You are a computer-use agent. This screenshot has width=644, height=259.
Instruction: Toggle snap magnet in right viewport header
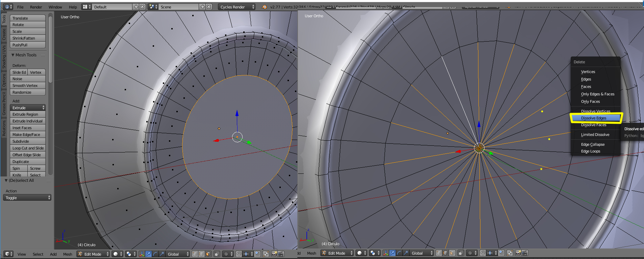(x=483, y=253)
